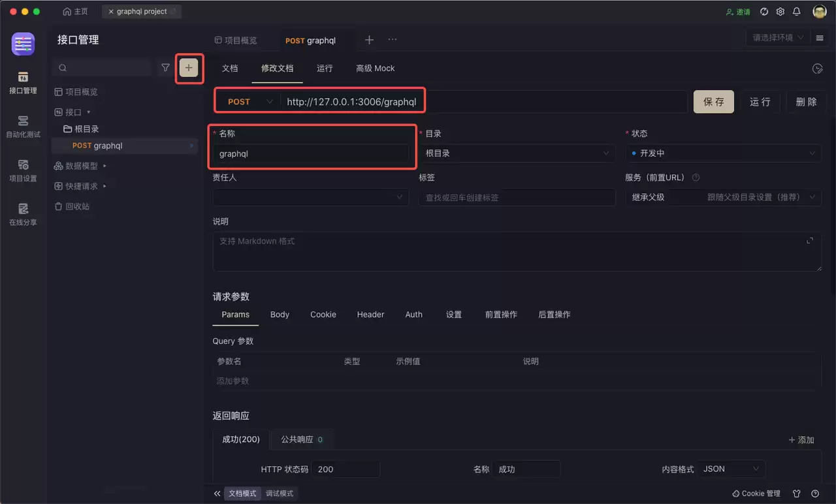Click the 删除 delete button
This screenshot has height=504, width=836.
[x=807, y=102]
